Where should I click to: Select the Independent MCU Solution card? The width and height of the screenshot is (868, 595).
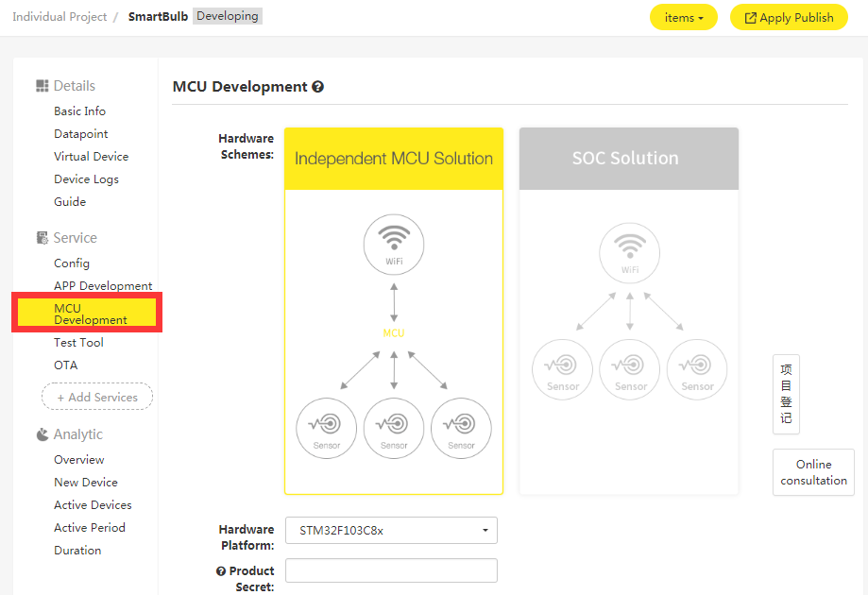[393, 158]
